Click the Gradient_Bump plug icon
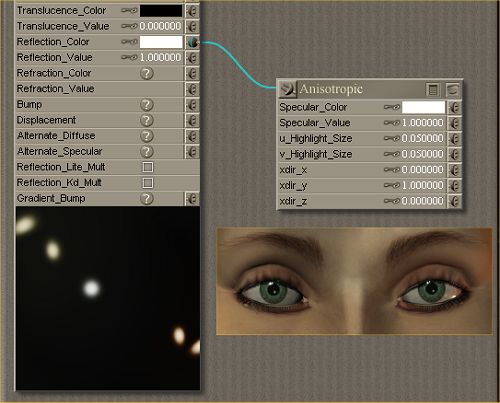The image size is (500, 403). pyautogui.click(x=192, y=199)
